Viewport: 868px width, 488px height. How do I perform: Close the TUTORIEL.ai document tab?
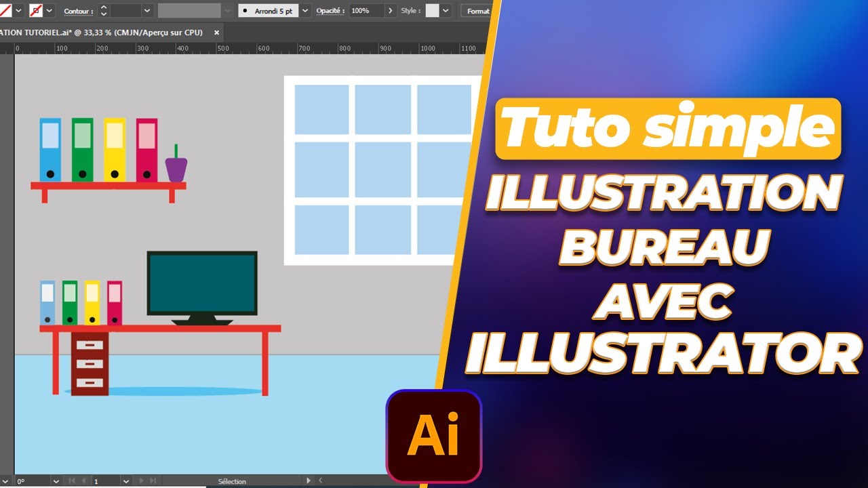(x=217, y=32)
